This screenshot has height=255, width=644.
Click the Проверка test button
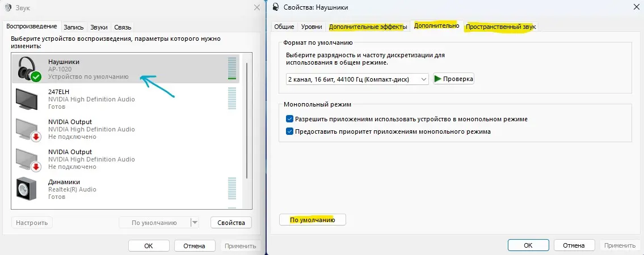453,79
